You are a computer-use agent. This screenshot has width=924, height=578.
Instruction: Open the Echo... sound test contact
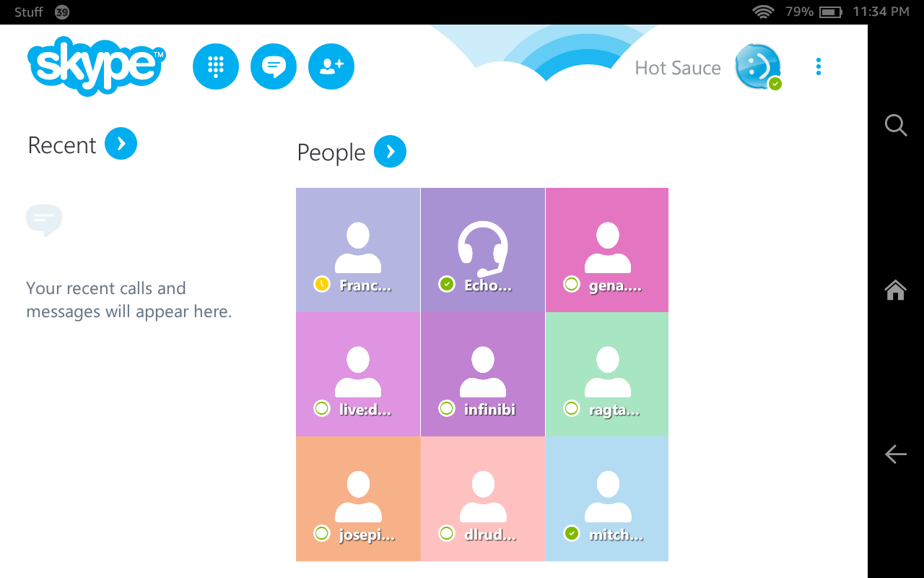[x=483, y=250]
